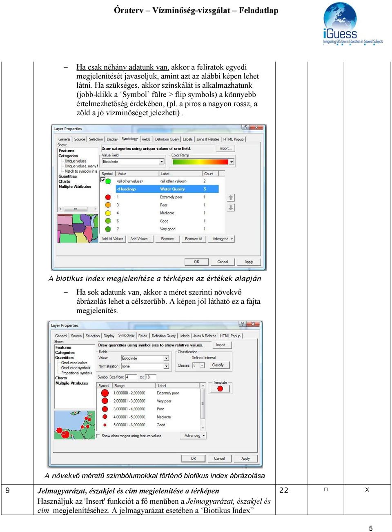Image resolution: width=392 pixels, height=532 pixels.
Task: Open the Fields Value BioticInde dropdown
Action: click(166, 358)
